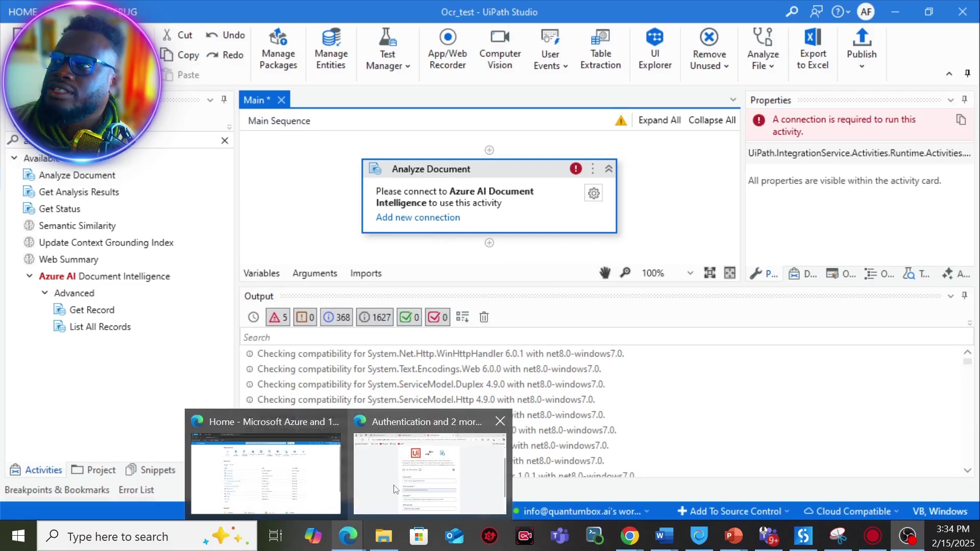
Task: Click Add new connection link
Action: tap(418, 217)
